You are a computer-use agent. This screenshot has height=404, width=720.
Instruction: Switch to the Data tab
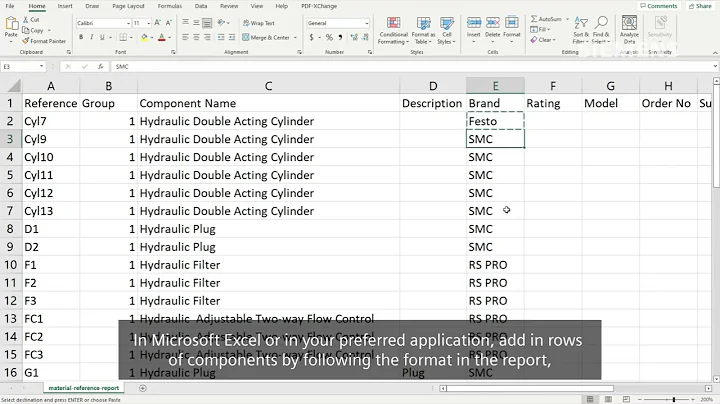click(201, 6)
